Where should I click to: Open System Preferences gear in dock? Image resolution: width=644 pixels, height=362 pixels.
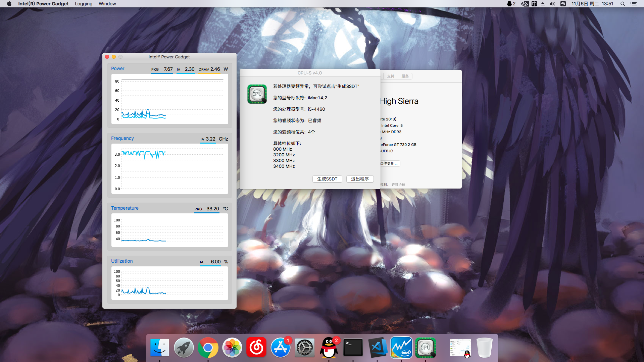pos(304,348)
